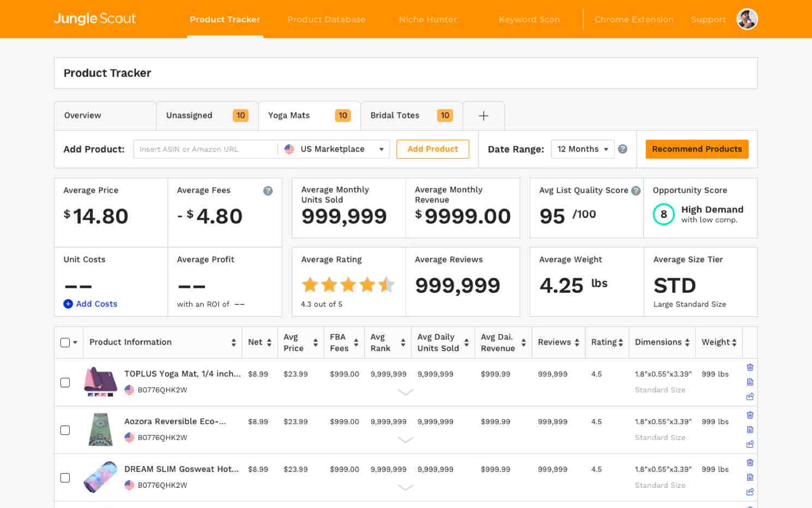Open Chrome Extension link in header

point(634,19)
